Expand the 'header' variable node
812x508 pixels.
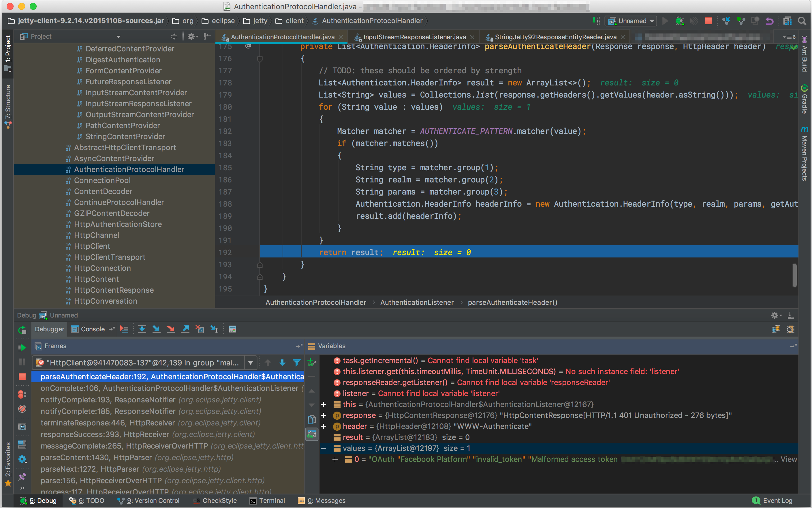pos(324,426)
